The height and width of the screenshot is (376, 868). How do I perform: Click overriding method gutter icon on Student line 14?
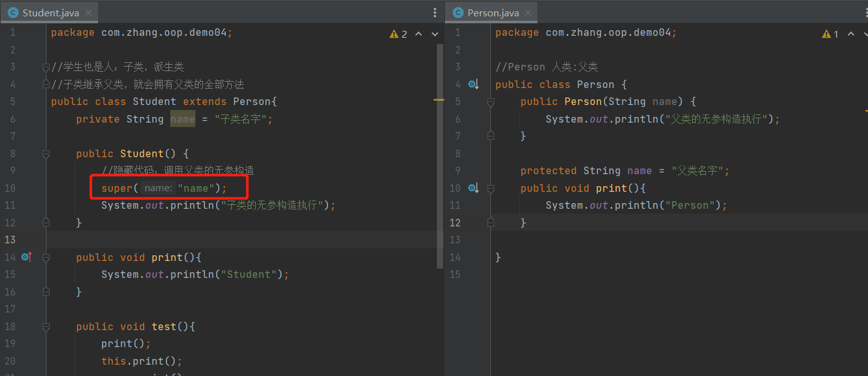[x=26, y=257]
